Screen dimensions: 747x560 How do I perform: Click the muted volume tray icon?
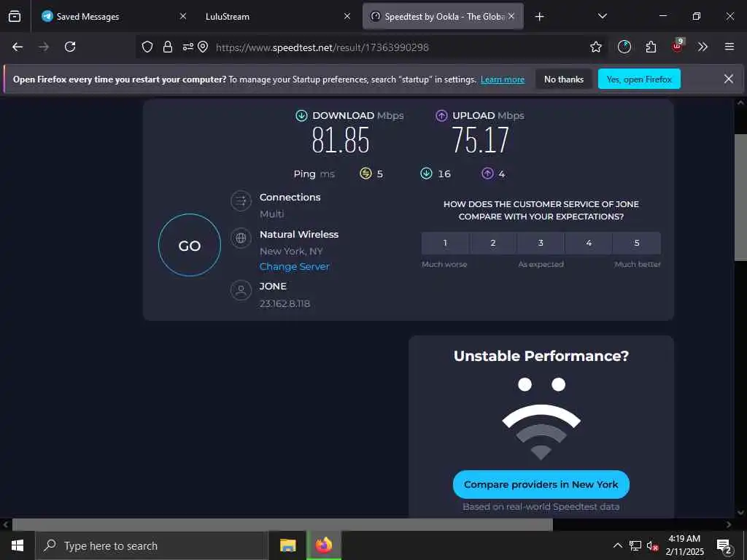(653, 545)
